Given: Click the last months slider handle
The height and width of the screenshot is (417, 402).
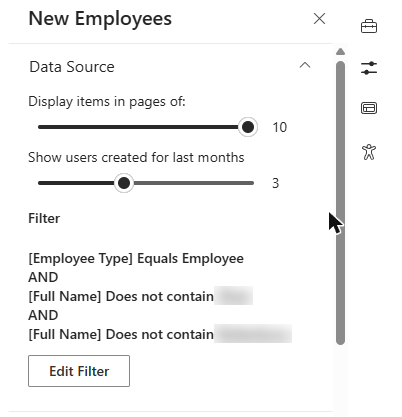Looking at the screenshot, I should pos(124,183).
